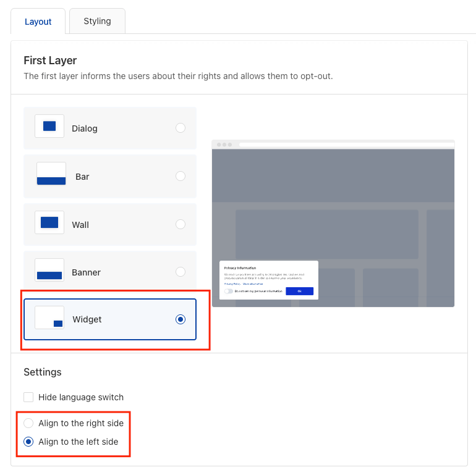This screenshot has width=476, height=475.
Task: Click the Bar layout preview icon
Action: [x=51, y=174]
